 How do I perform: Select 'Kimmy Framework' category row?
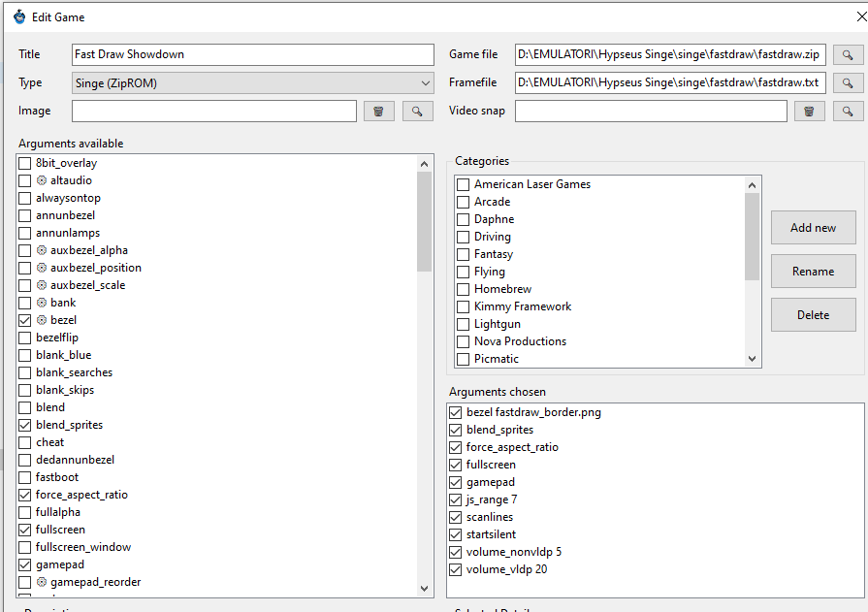pyautogui.click(x=523, y=306)
